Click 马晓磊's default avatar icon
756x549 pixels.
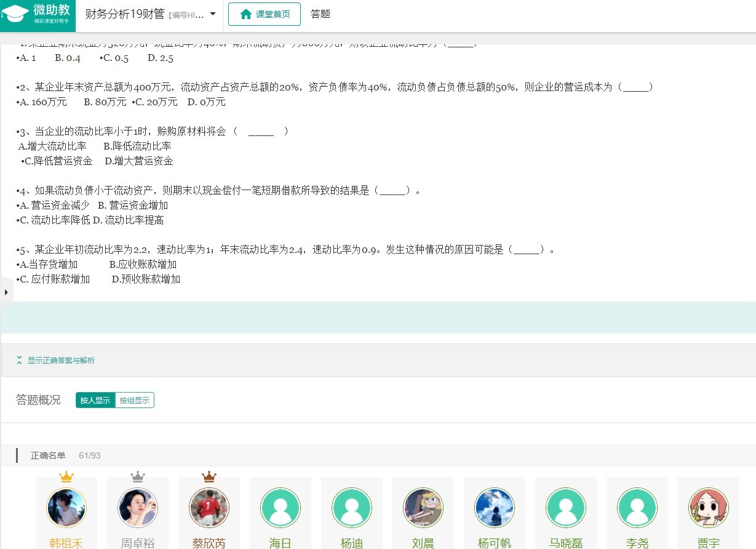pyautogui.click(x=566, y=508)
